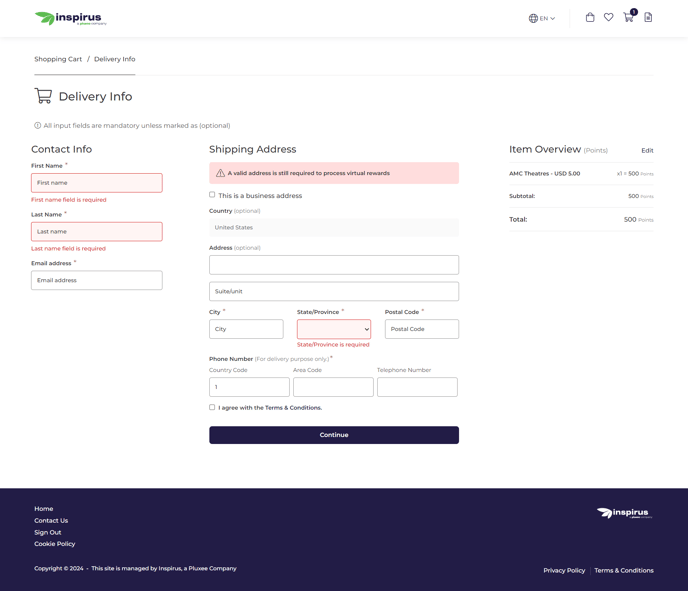Click the Postal Code input field
The height and width of the screenshot is (591, 688).
[421, 329]
